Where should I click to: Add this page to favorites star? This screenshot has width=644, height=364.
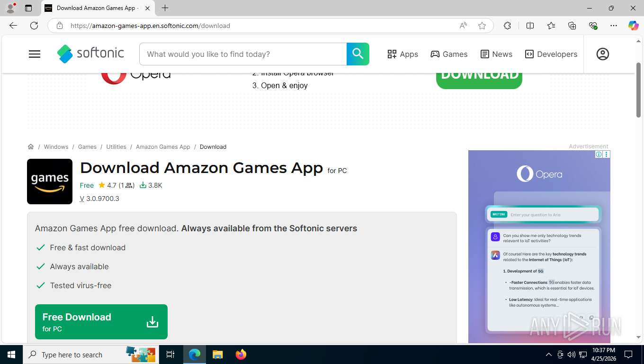pos(482,26)
